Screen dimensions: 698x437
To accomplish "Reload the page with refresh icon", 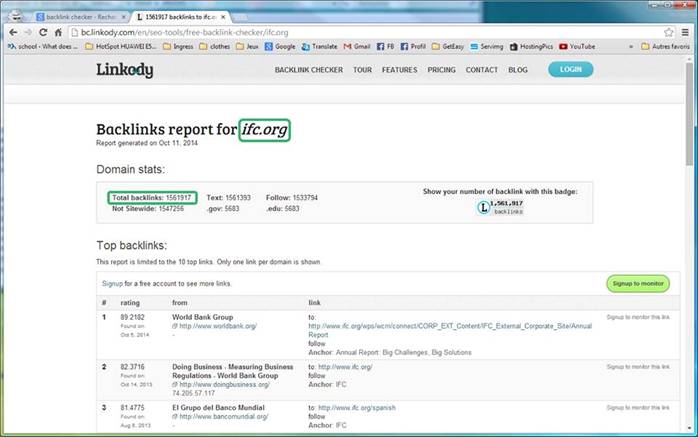I will tap(43, 32).
